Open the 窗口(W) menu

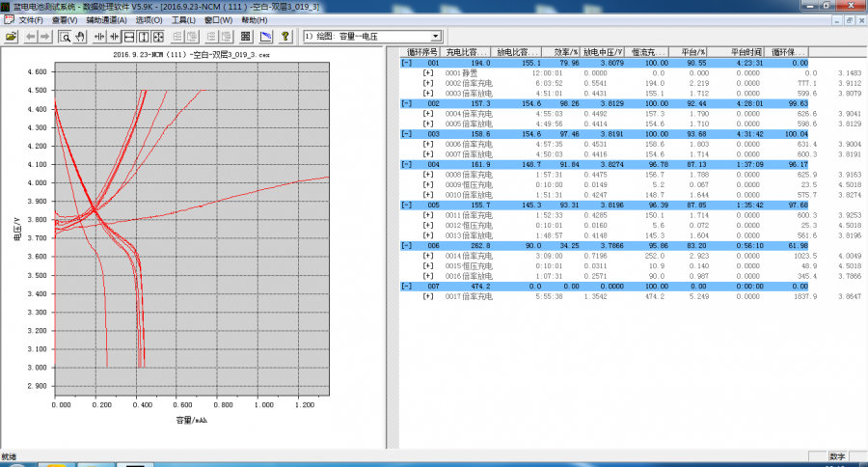click(218, 20)
